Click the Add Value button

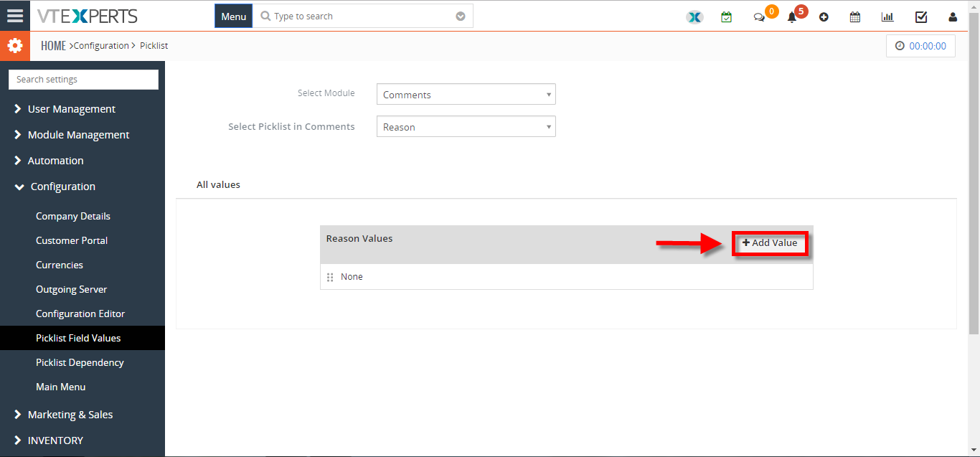click(770, 243)
